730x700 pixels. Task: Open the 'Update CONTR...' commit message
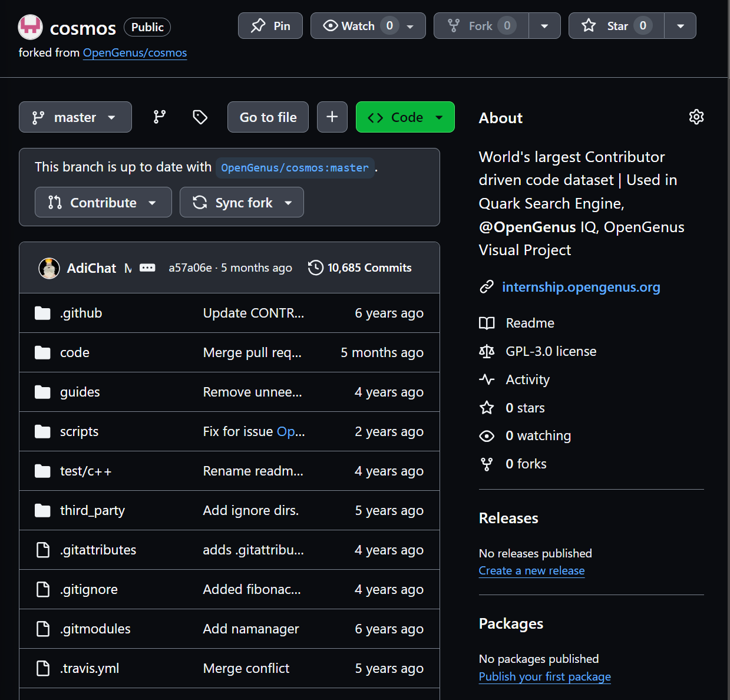[253, 313]
